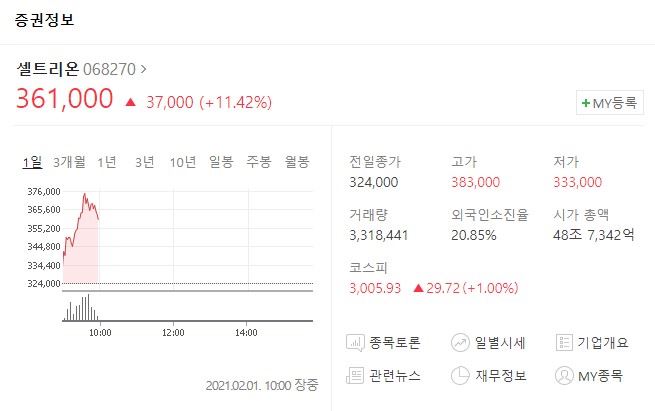Switch to the 3개월 chart tab
The height and width of the screenshot is (411, 655).
pos(69,162)
